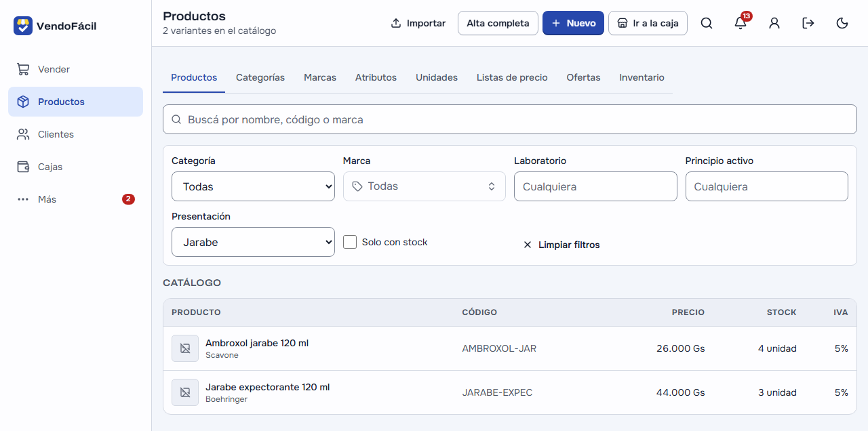This screenshot has height=431, width=868.
Task: Open the Cajas wallet section
Action: (x=75, y=167)
